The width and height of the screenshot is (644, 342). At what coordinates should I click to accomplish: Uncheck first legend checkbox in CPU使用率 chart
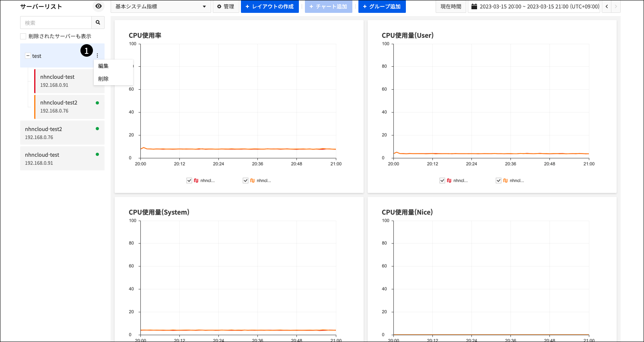pos(189,180)
